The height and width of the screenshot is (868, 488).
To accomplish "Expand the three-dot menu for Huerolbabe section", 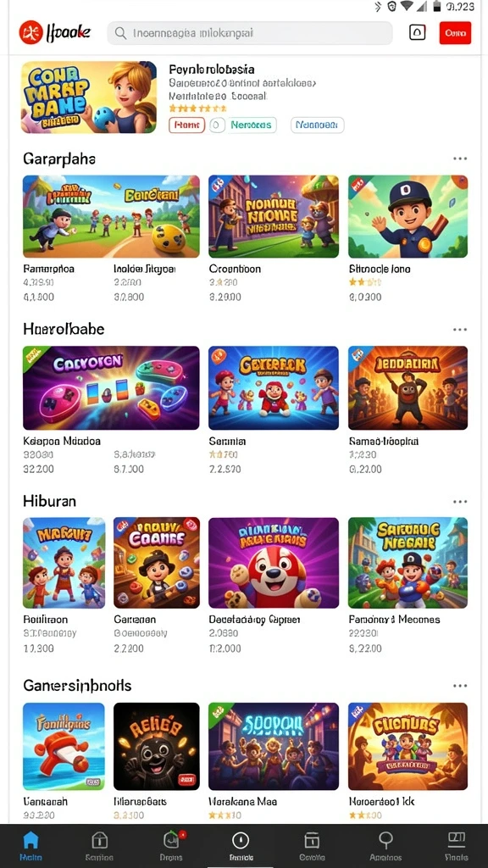I will click(x=460, y=330).
